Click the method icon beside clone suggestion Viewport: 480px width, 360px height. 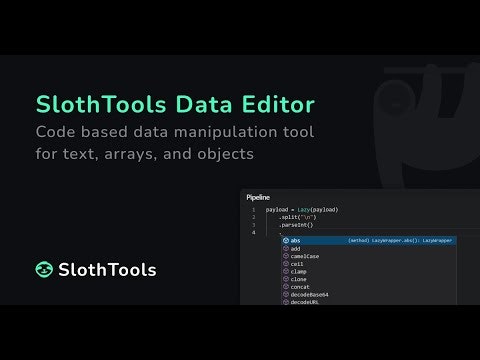click(286, 279)
